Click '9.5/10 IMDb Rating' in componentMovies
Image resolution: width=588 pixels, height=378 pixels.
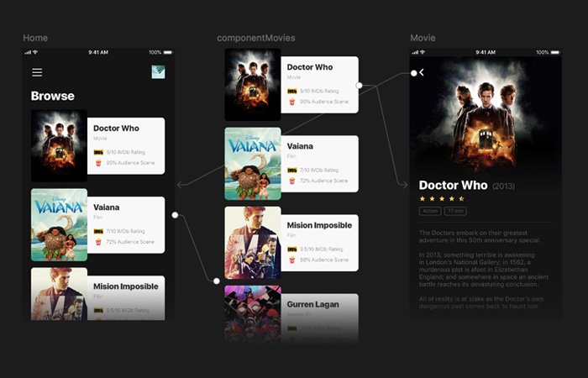(x=322, y=249)
